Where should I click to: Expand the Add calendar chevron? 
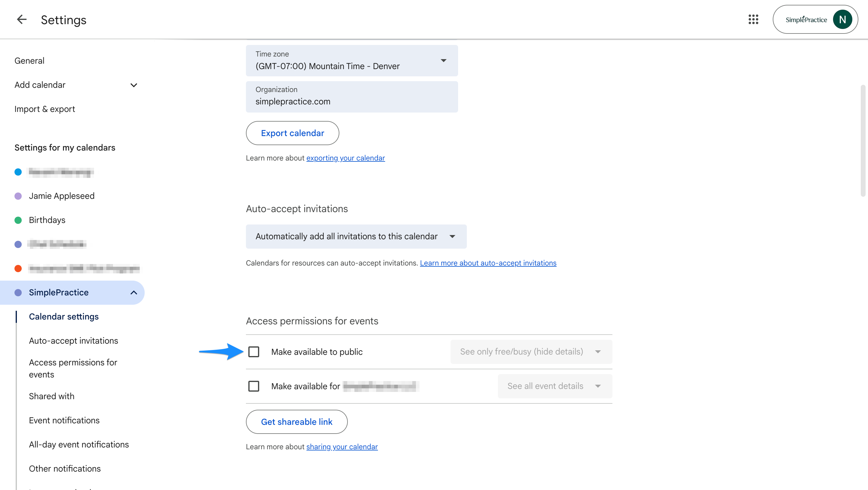(x=134, y=85)
